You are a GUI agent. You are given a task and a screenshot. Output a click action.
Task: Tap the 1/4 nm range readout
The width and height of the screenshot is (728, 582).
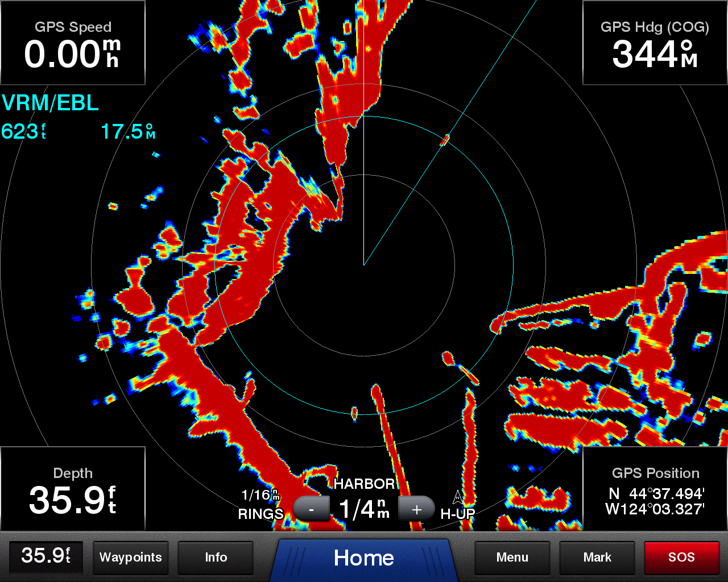click(x=364, y=509)
